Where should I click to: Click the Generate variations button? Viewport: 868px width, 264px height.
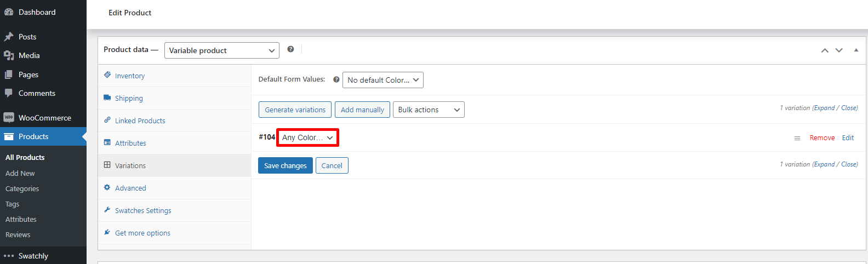[x=295, y=110]
